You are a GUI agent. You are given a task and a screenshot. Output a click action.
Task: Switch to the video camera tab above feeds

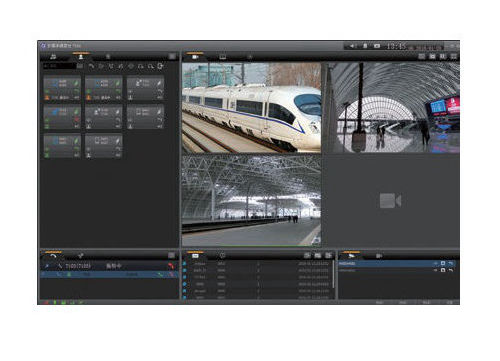(195, 57)
